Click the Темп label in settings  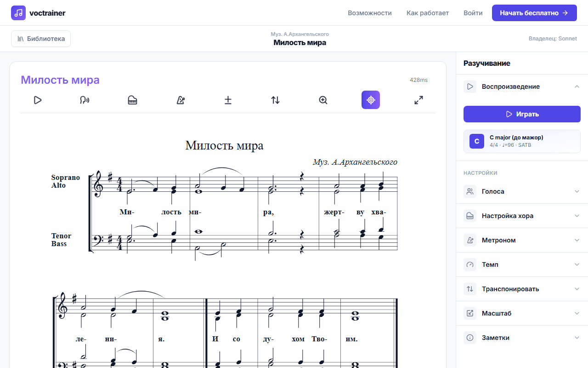click(490, 264)
